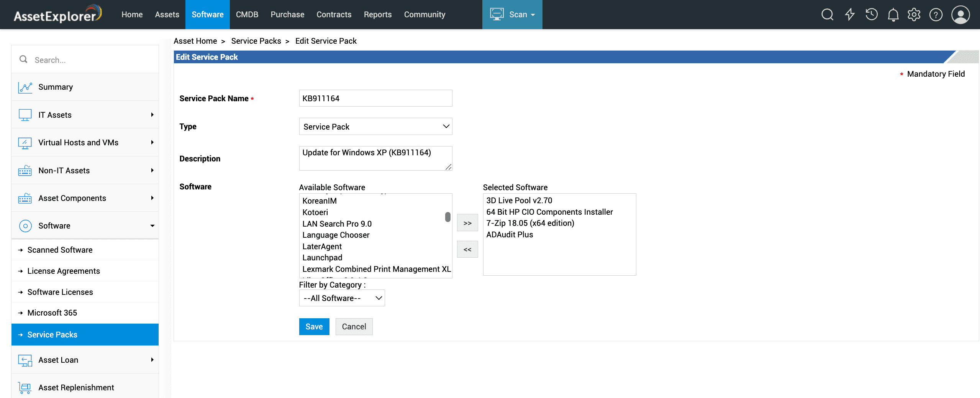Viewport: 980px width, 398px height.
Task: Open the Reports tab
Action: coord(377,15)
